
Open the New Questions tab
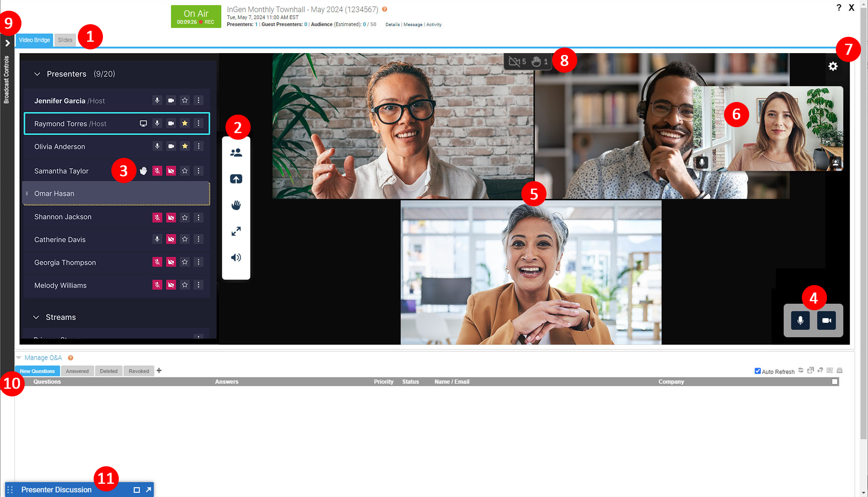37,371
